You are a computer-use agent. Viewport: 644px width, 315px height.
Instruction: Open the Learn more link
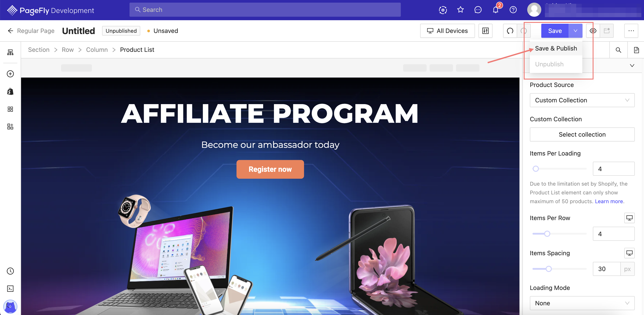point(609,201)
